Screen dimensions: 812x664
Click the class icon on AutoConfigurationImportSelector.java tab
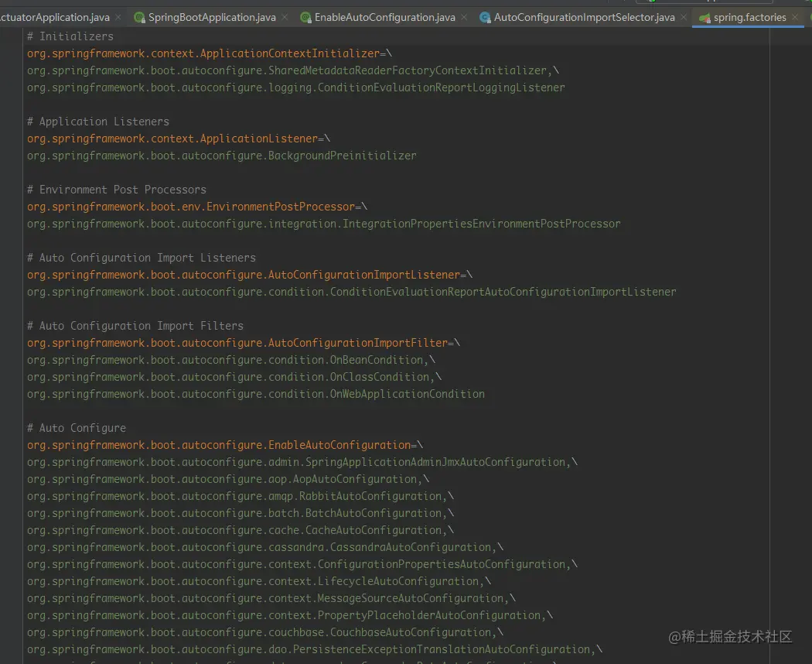pyautogui.click(x=485, y=18)
